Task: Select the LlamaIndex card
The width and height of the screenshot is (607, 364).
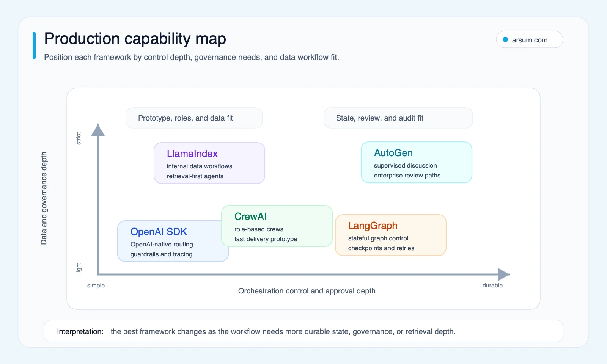Action: coord(209,163)
